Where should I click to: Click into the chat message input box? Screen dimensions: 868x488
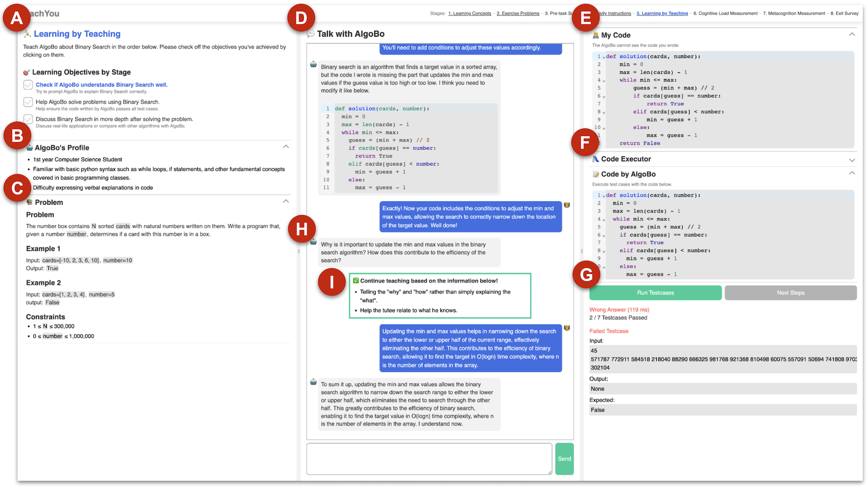[x=429, y=459]
